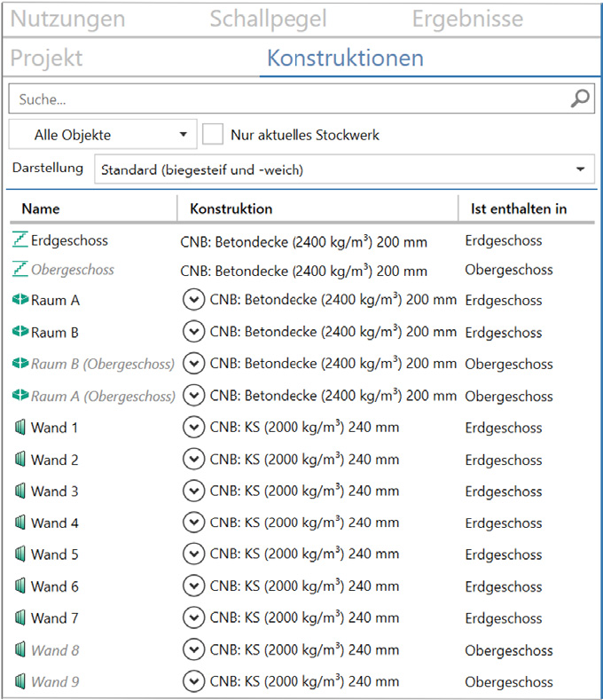Expand construction chevron for Wand 5

point(193,554)
